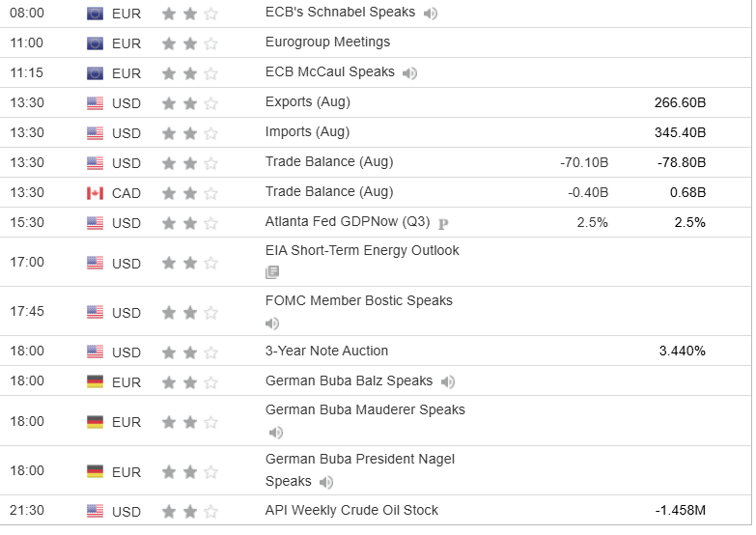Open the 3-Year Note Auction event

pos(326,352)
